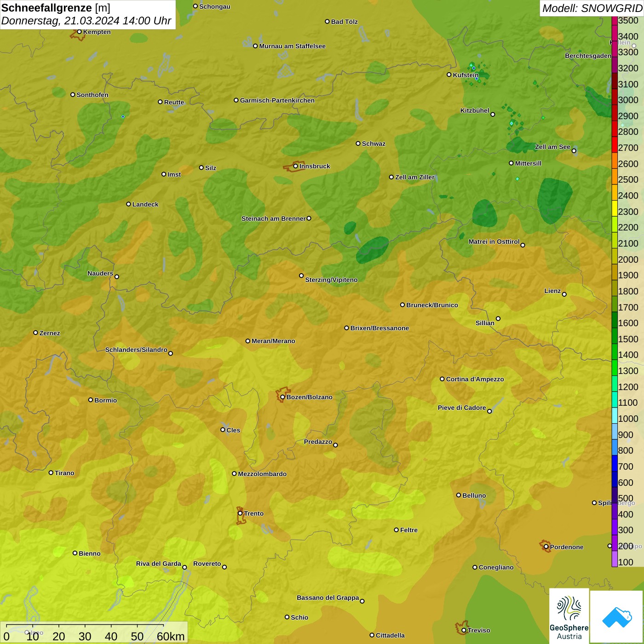The width and height of the screenshot is (644, 644).
Task: Click the Zell am Ziller label
Action: click(x=415, y=177)
